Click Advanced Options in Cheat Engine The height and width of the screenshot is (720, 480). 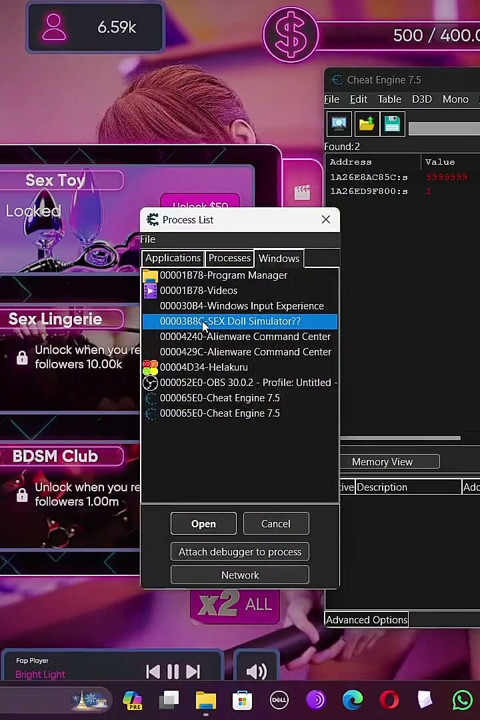point(367,620)
